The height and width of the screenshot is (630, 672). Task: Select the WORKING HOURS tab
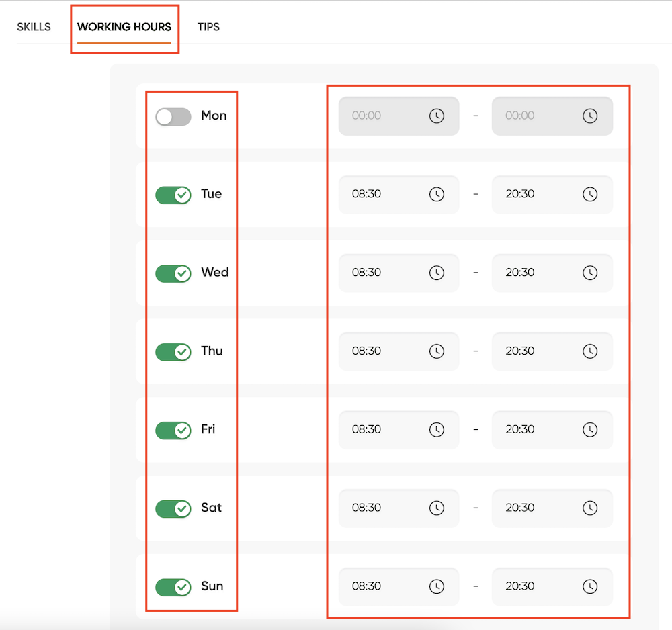pyautogui.click(x=124, y=27)
